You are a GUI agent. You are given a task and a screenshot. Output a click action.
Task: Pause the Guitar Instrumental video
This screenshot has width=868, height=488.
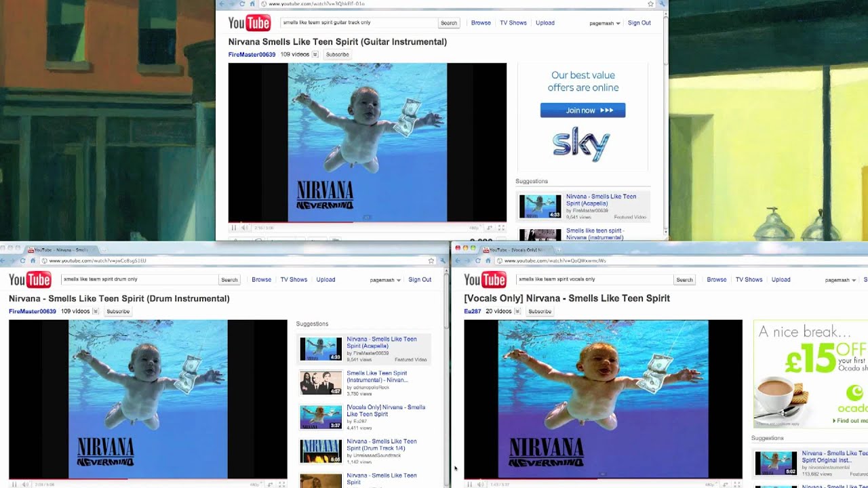click(234, 228)
